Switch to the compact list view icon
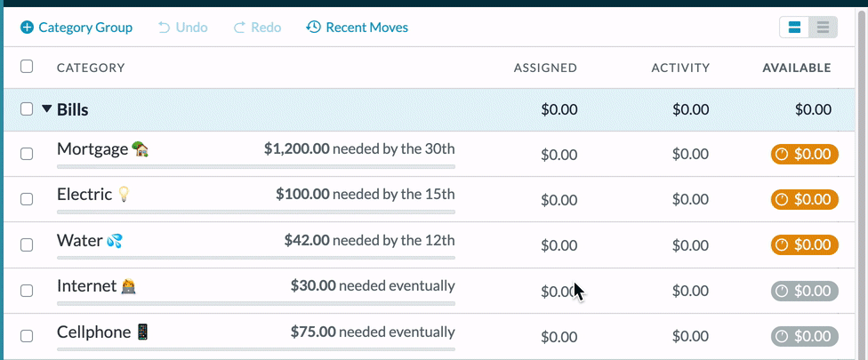Image resolution: width=868 pixels, height=360 pixels. (823, 28)
